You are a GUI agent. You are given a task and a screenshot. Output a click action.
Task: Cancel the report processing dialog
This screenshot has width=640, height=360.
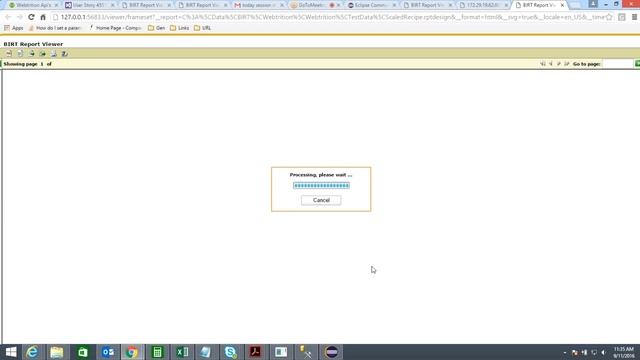321,200
